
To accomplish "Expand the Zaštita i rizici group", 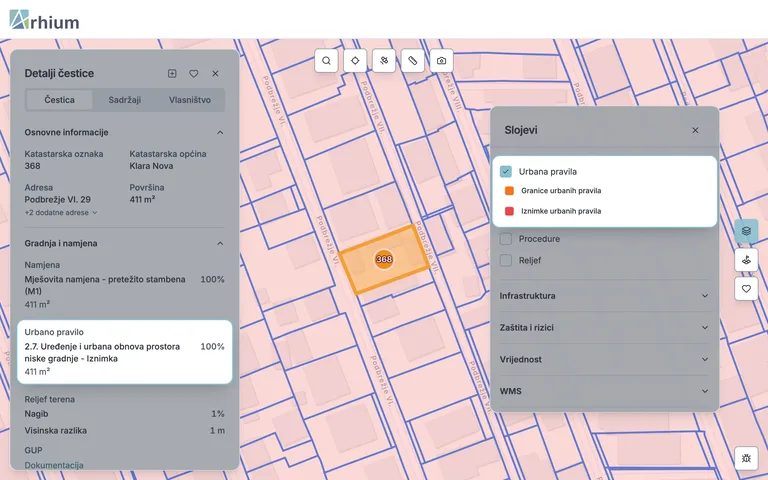I will (604, 328).
